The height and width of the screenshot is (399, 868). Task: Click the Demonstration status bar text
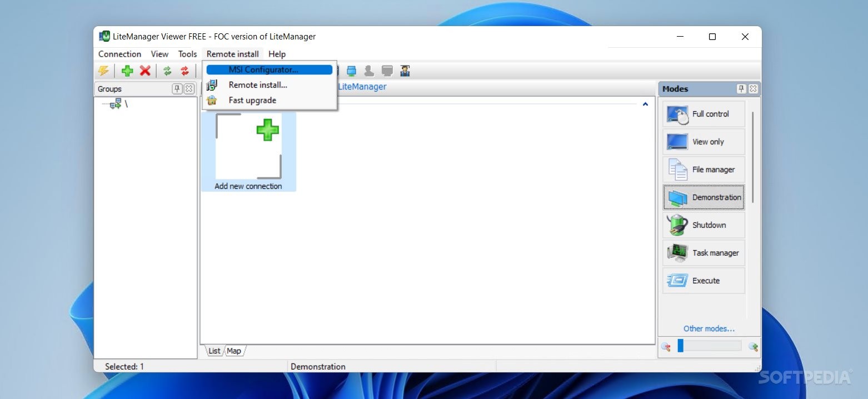point(318,367)
